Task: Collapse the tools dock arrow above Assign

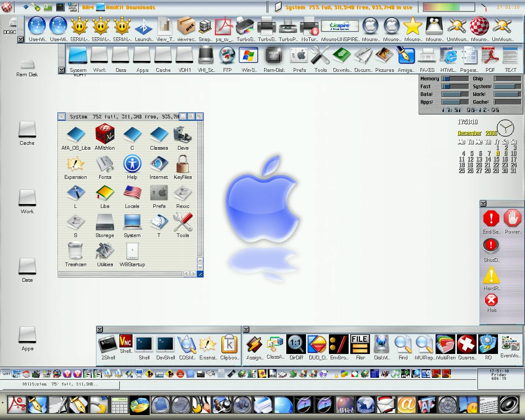Action: pos(246,329)
